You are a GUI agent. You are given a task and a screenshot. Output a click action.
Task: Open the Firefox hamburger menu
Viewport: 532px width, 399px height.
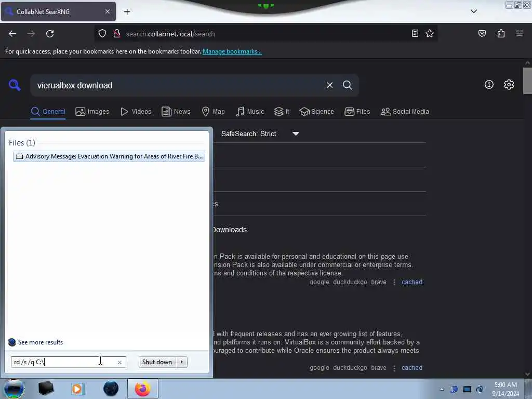519,33
